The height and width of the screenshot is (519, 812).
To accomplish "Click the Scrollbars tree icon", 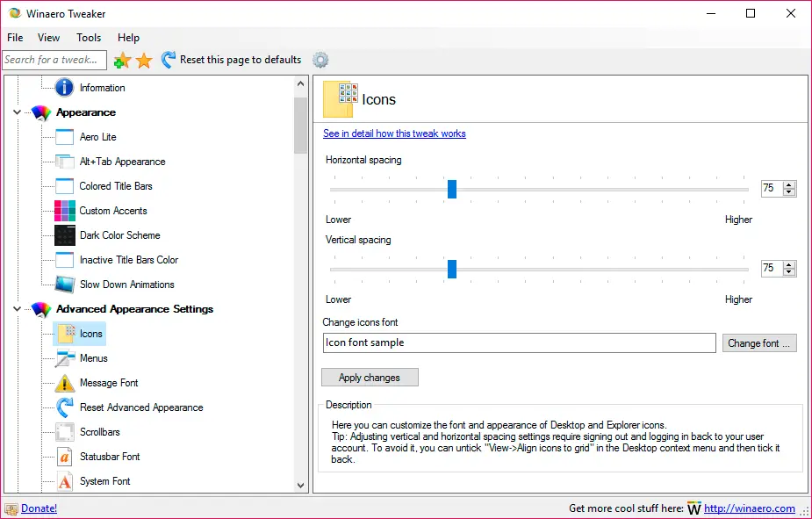I will pyautogui.click(x=65, y=432).
